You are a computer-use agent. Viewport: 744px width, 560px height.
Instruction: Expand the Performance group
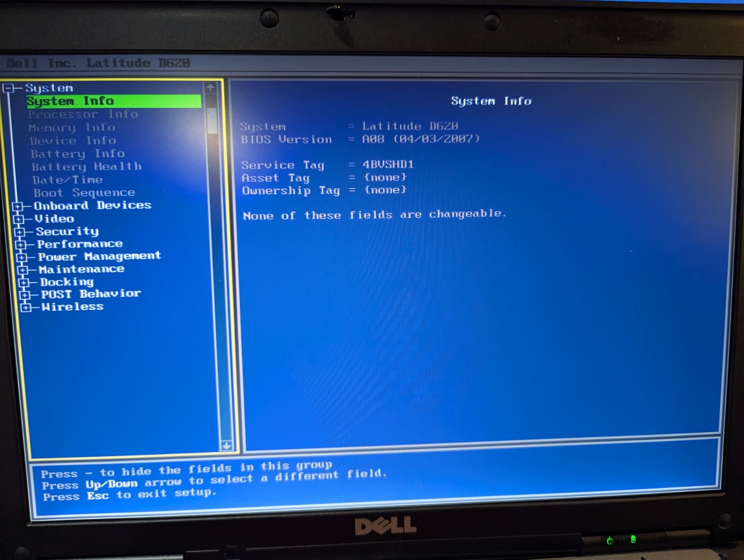click(20, 244)
